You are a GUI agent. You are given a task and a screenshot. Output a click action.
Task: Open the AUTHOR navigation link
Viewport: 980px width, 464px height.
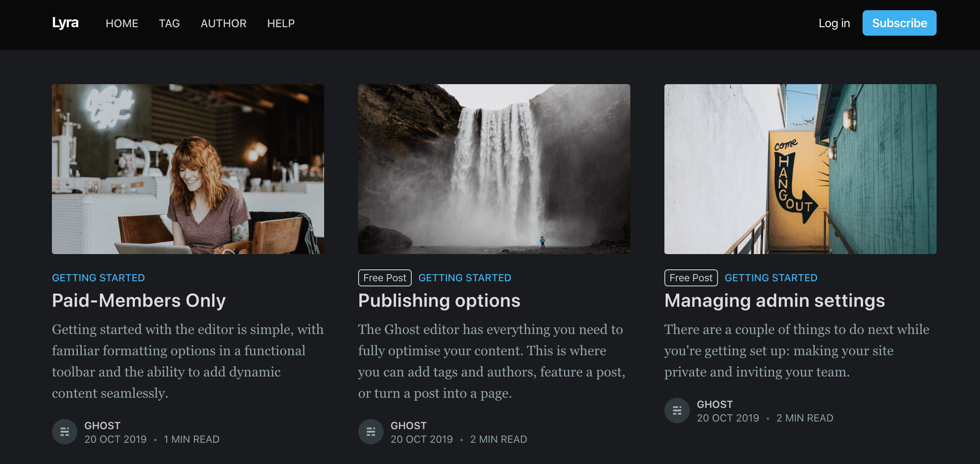click(x=223, y=23)
